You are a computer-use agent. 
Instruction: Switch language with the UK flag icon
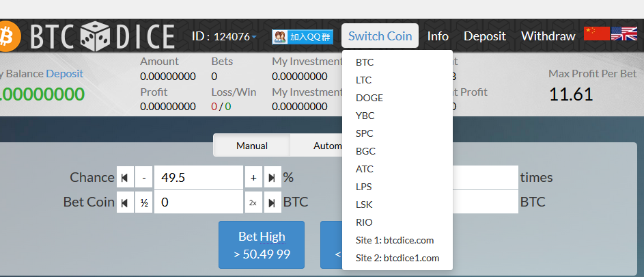[624, 34]
